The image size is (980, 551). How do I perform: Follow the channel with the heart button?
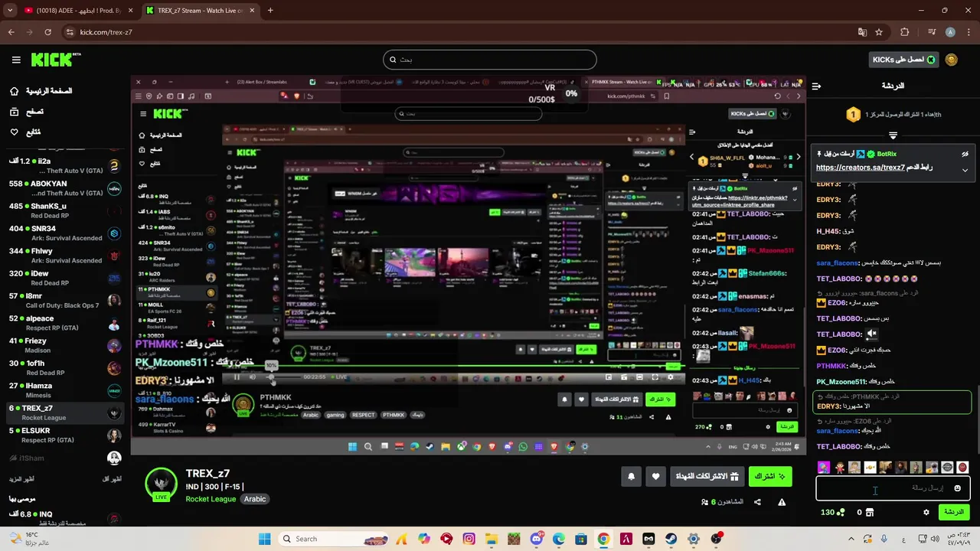pos(655,476)
